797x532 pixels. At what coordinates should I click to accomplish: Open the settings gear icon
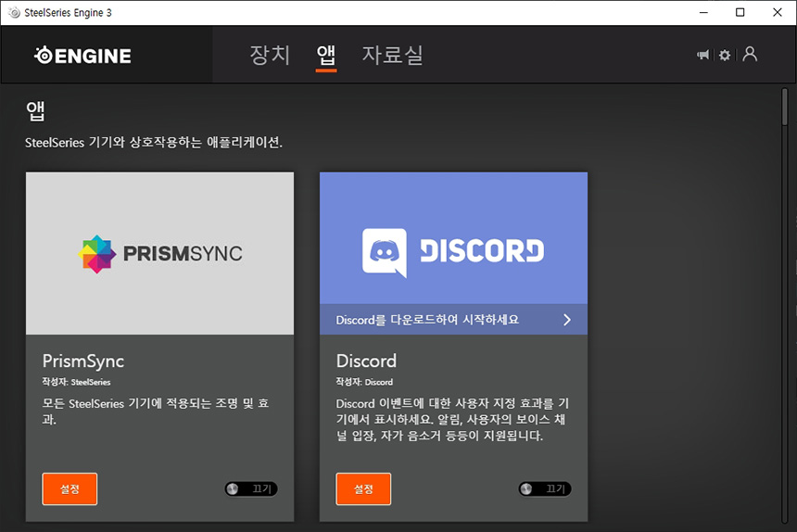pyautogui.click(x=725, y=55)
